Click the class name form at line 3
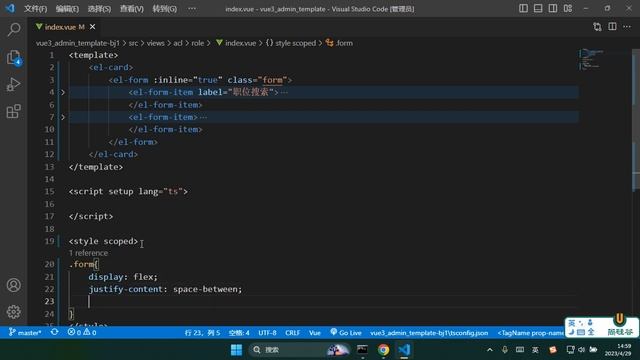Viewport: 640px width, 360px height. tap(273, 80)
